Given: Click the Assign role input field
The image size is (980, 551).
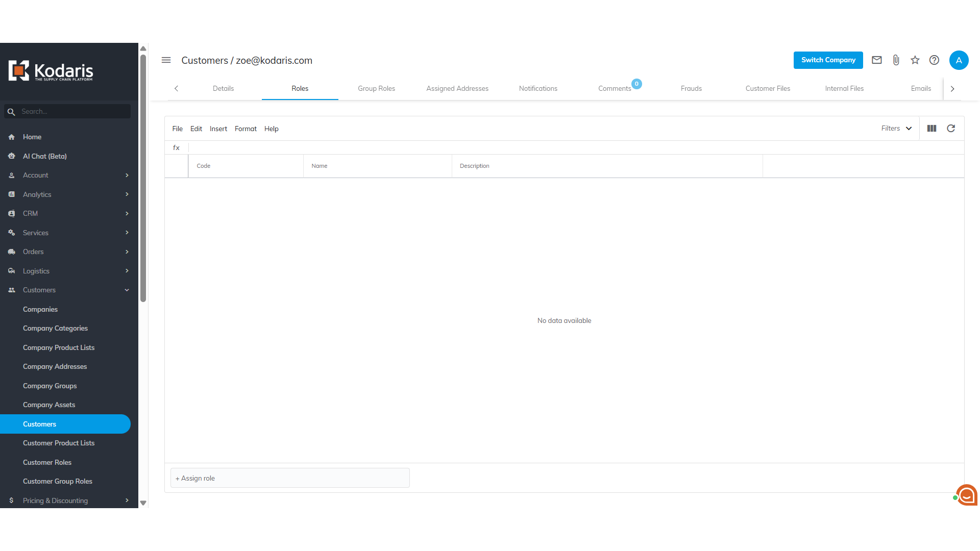Looking at the screenshot, I should tap(290, 478).
